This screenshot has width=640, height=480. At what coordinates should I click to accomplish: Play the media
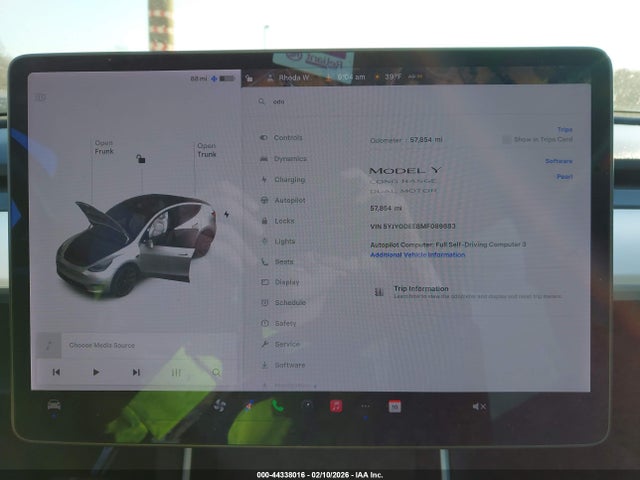tap(96, 372)
